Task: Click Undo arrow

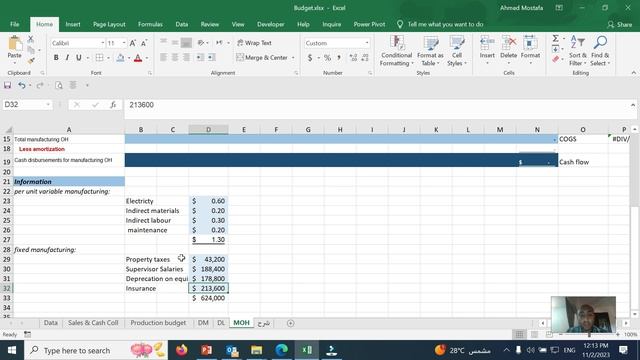Action: coord(22,85)
